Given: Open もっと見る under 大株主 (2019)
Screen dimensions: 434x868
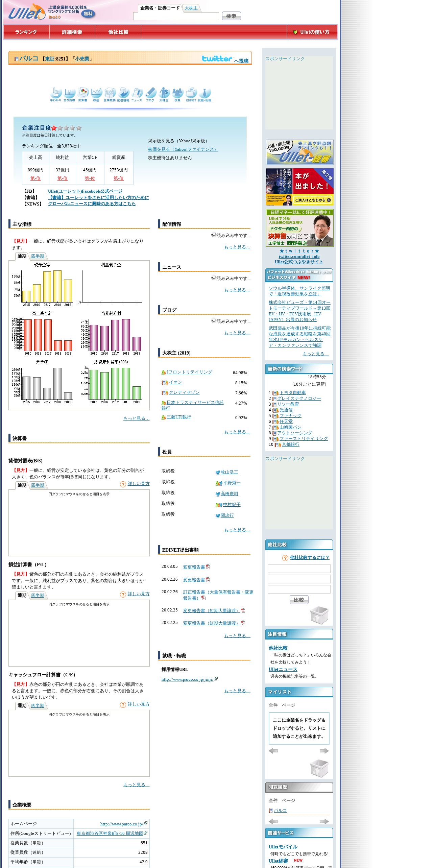Looking at the screenshot, I should click(237, 432).
